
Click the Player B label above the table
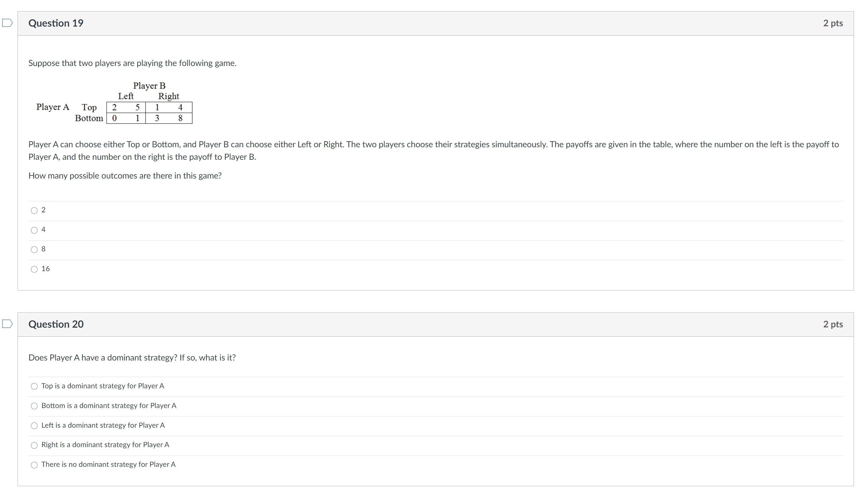[149, 85]
